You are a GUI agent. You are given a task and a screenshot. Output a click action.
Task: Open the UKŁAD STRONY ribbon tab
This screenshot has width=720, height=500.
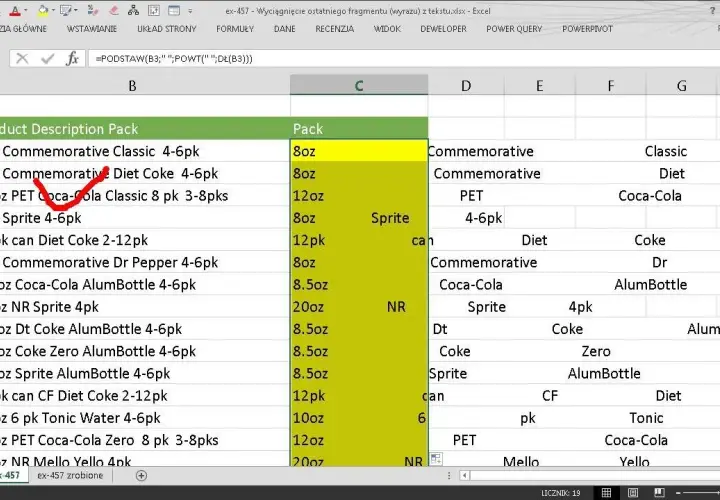click(x=167, y=29)
